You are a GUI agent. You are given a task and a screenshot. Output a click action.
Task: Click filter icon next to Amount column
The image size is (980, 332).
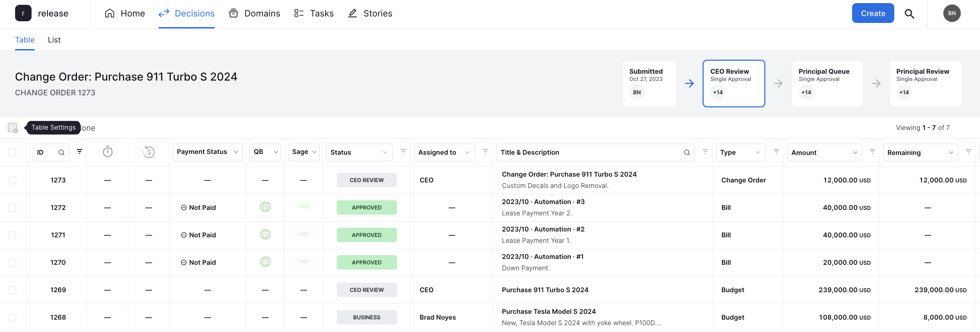(872, 152)
